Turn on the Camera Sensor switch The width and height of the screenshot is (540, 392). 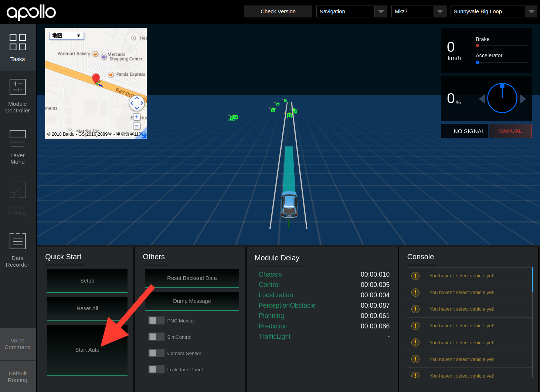[x=156, y=353]
